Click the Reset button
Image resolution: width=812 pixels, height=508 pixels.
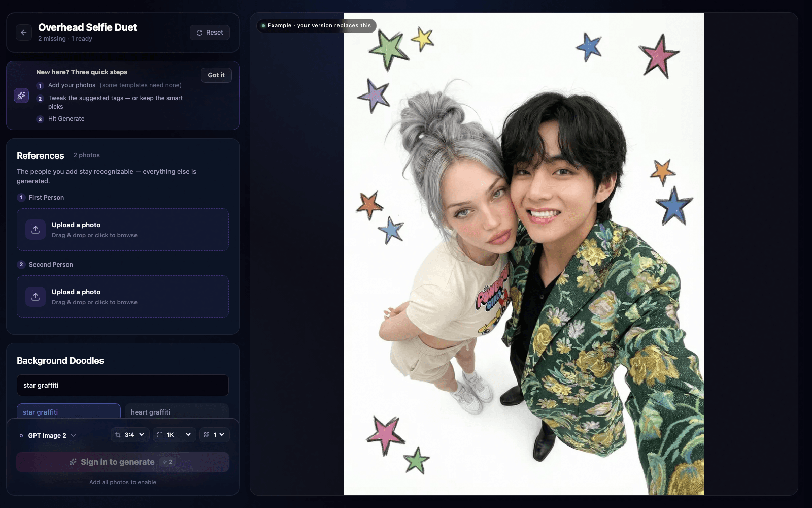[x=210, y=33]
